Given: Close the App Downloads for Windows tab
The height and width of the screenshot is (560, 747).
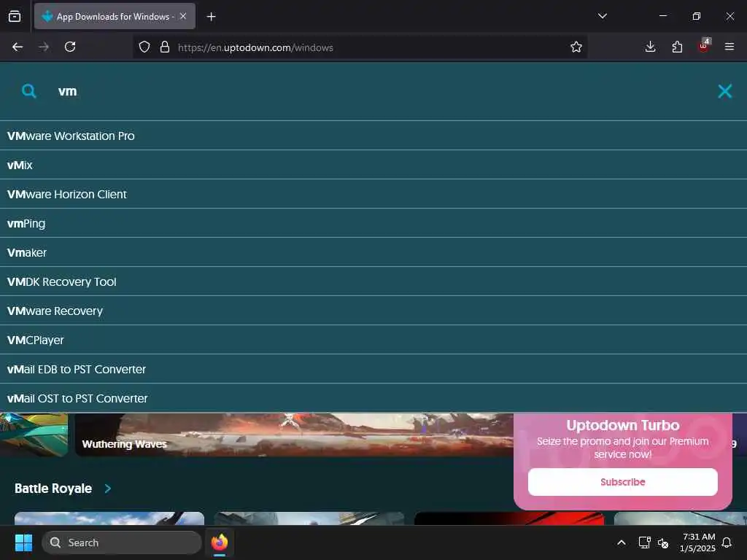Looking at the screenshot, I should click(183, 16).
